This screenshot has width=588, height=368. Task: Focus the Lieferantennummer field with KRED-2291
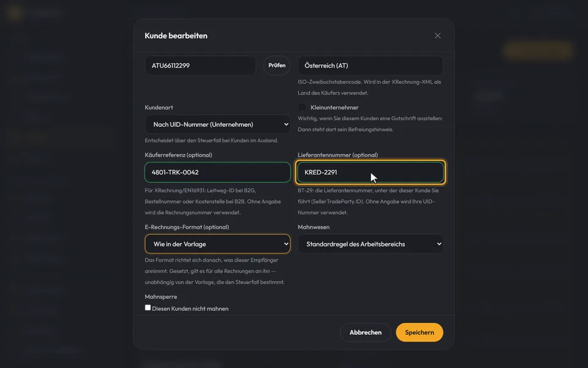371,172
